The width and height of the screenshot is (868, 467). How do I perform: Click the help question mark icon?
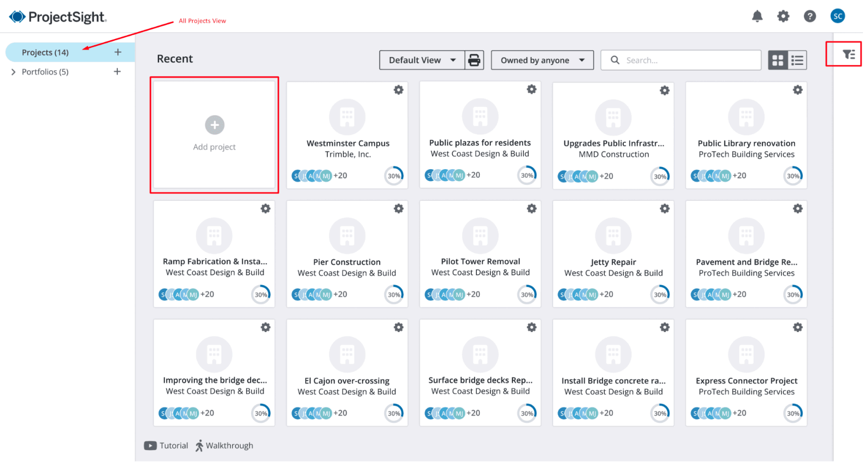(810, 17)
